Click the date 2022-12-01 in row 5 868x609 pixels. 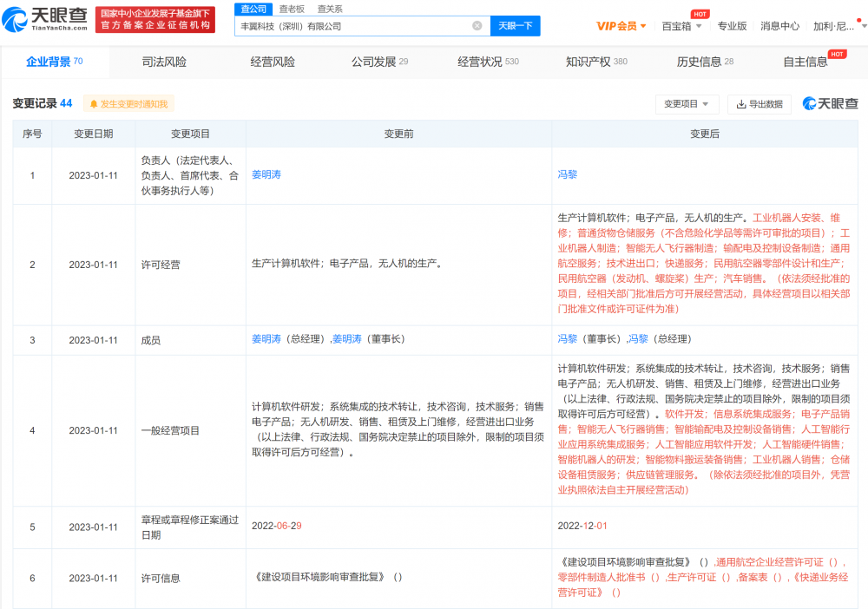point(582,526)
